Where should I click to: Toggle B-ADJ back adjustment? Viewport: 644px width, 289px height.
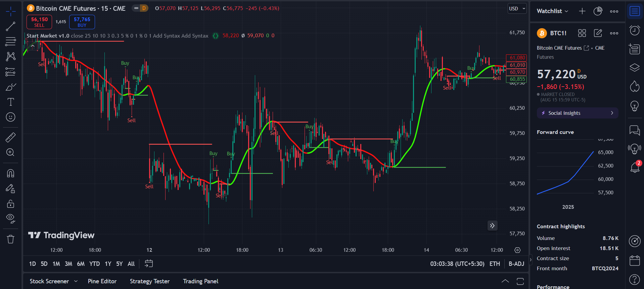(516, 264)
